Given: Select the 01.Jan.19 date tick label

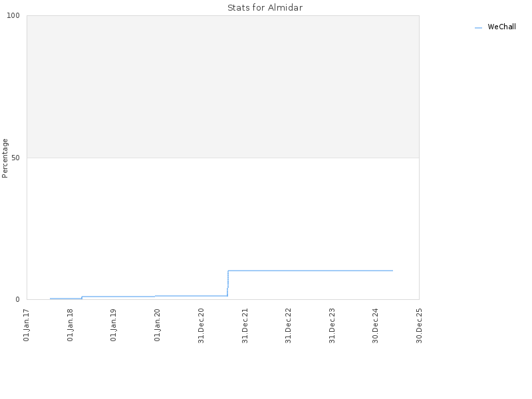Looking at the screenshot, I should 114,325.
